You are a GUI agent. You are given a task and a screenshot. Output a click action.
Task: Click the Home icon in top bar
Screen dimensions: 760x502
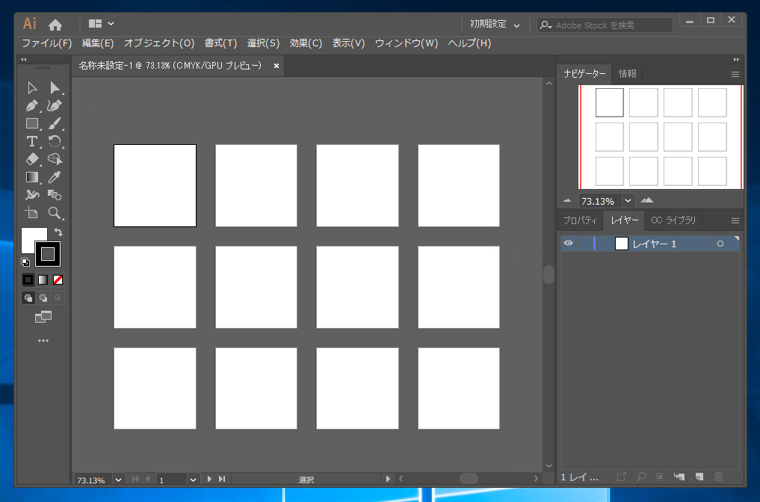pos(56,24)
